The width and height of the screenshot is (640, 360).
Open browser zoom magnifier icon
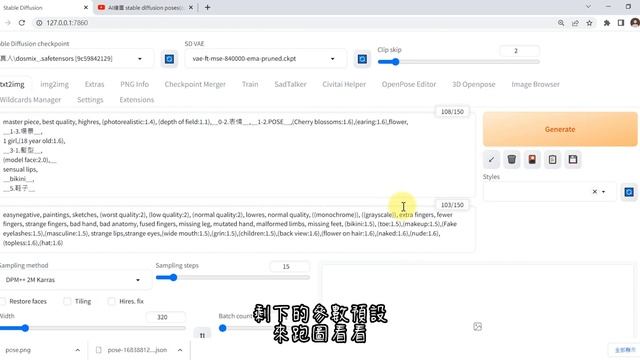pos(561,23)
